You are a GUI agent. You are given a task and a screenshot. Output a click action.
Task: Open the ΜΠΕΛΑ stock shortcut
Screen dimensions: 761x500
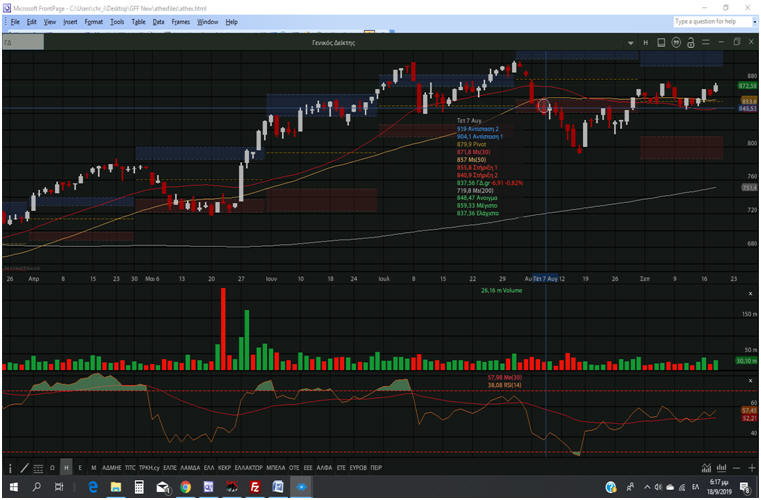tap(276, 468)
